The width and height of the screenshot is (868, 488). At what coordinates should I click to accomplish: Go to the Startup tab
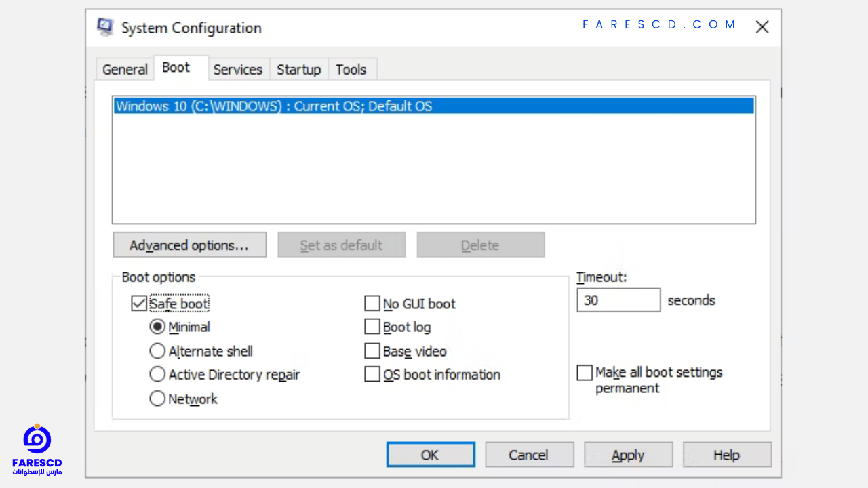[298, 69]
